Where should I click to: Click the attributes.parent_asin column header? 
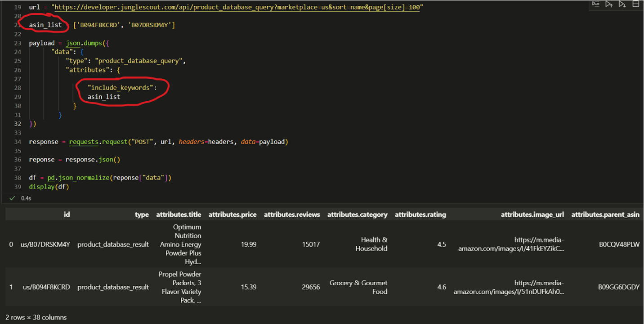(x=605, y=215)
